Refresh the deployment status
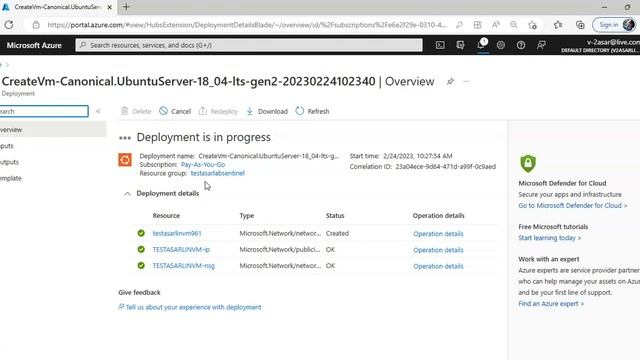The height and width of the screenshot is (360, 640). (312, 111)
